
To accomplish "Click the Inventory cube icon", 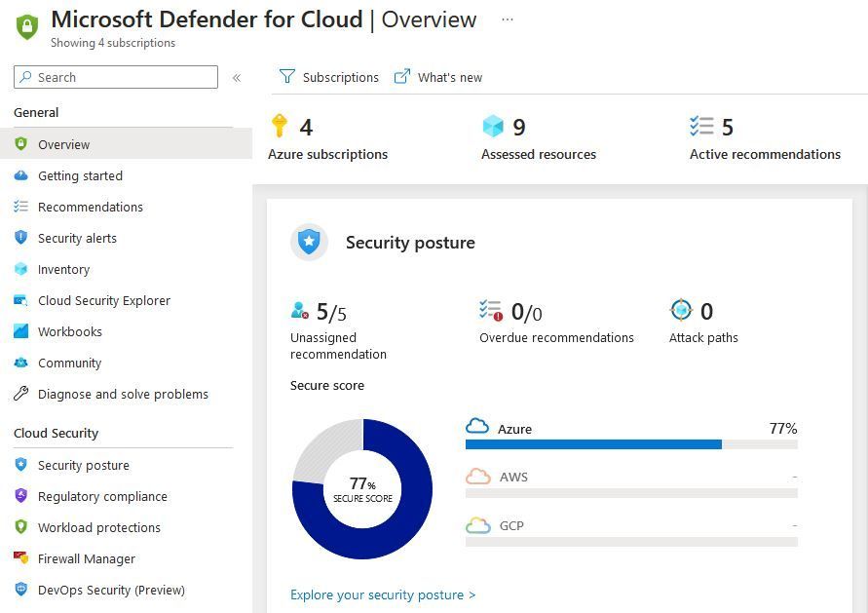I will 21,269.
